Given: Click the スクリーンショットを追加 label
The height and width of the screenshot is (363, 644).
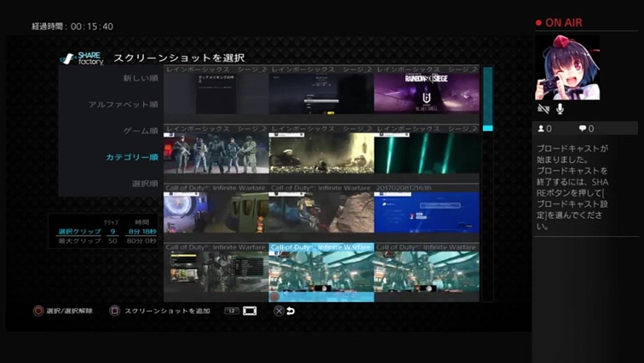Looking at the screenshot, I should point(167,311).
